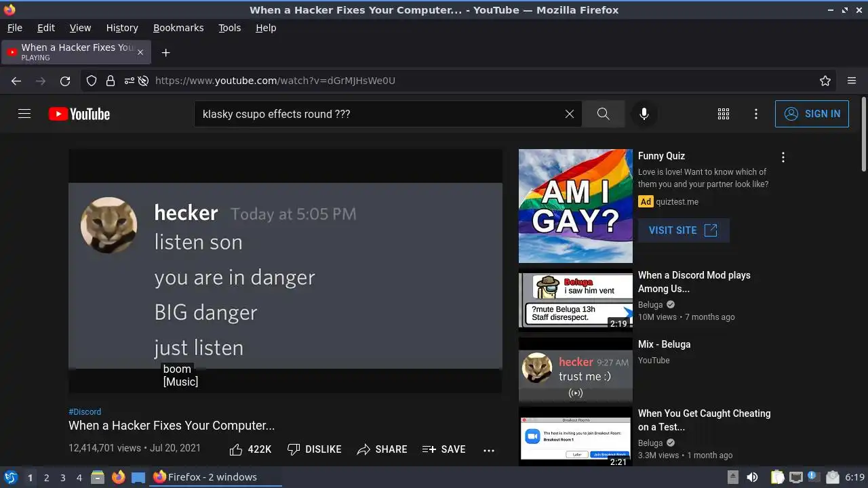Viewport: 868px width, 488px height.
Task: Clear the search box with the X
Action: pos(570,114)
